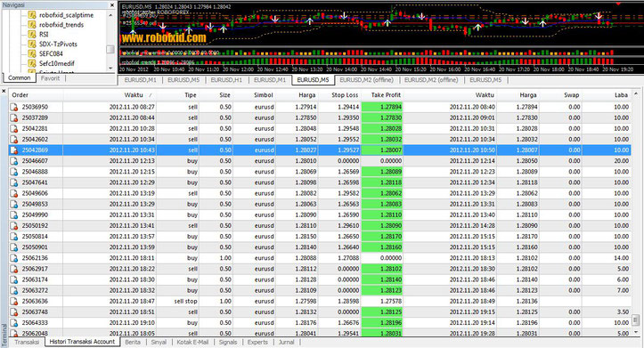
Task: Open the Jurnal tab
Action: (x=286, y=342)
